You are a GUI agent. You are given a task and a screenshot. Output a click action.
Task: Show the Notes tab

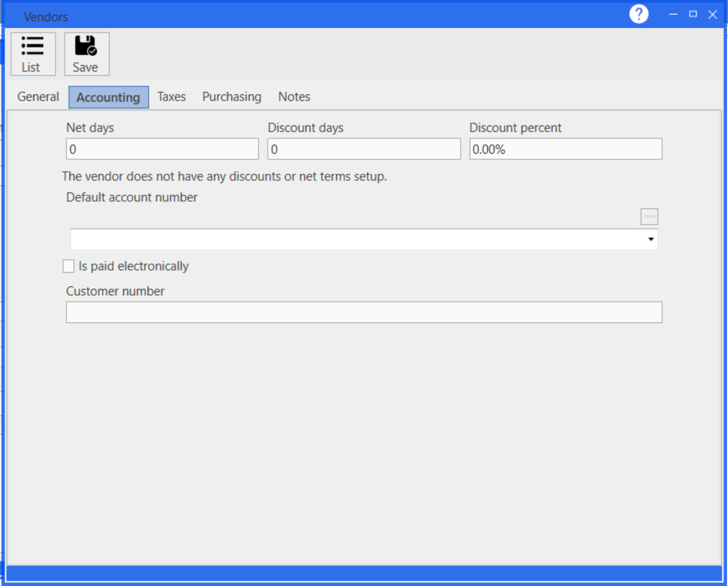pos(294,97)
